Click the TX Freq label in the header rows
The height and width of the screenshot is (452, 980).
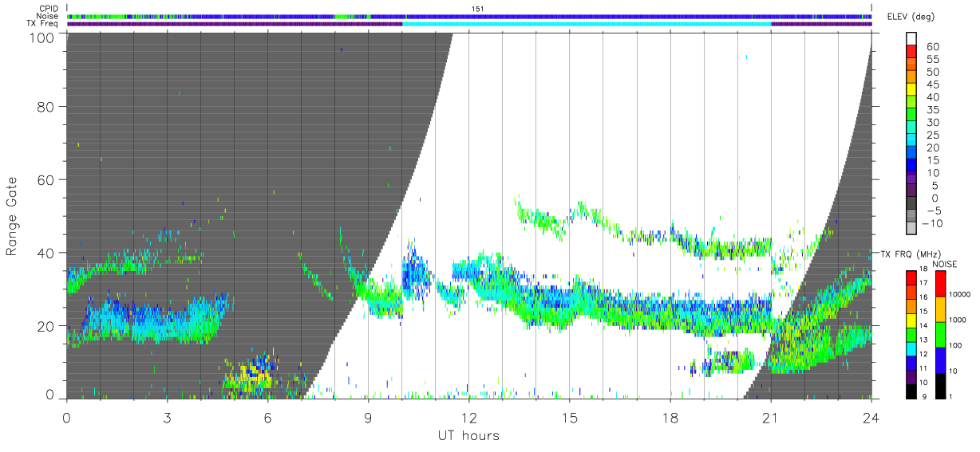click(x=42, y=23)
